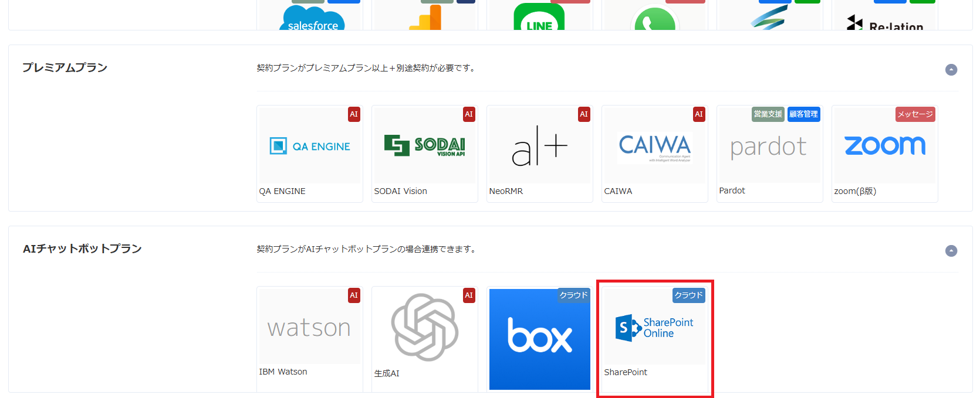Click the premium plan contract requirement note
Image resolution: width=980 pixels, height=398 pixels.
366,68
